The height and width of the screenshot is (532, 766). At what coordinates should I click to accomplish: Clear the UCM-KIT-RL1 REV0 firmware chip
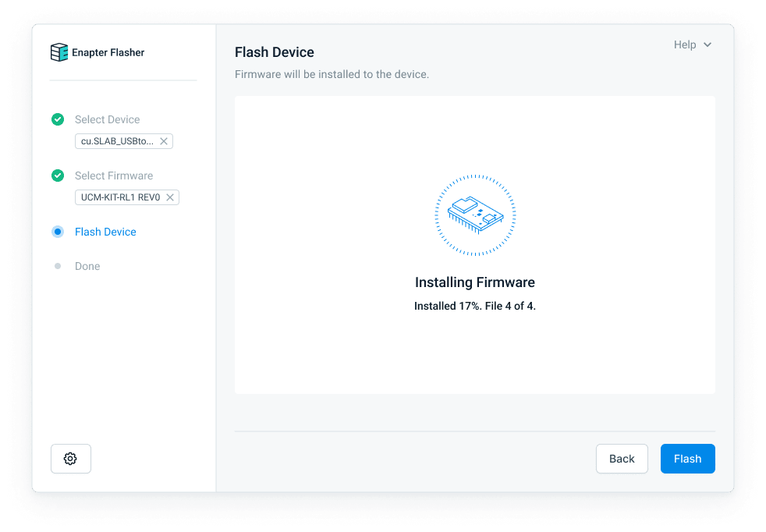click(x=170, y=197)
